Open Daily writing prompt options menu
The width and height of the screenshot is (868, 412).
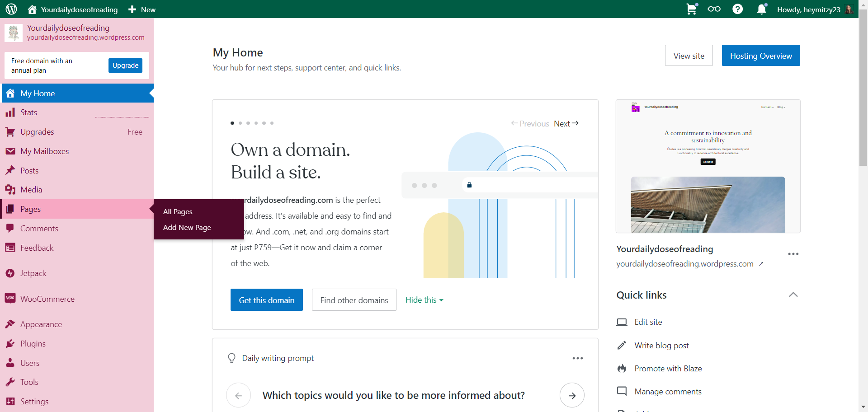[577, 358]
